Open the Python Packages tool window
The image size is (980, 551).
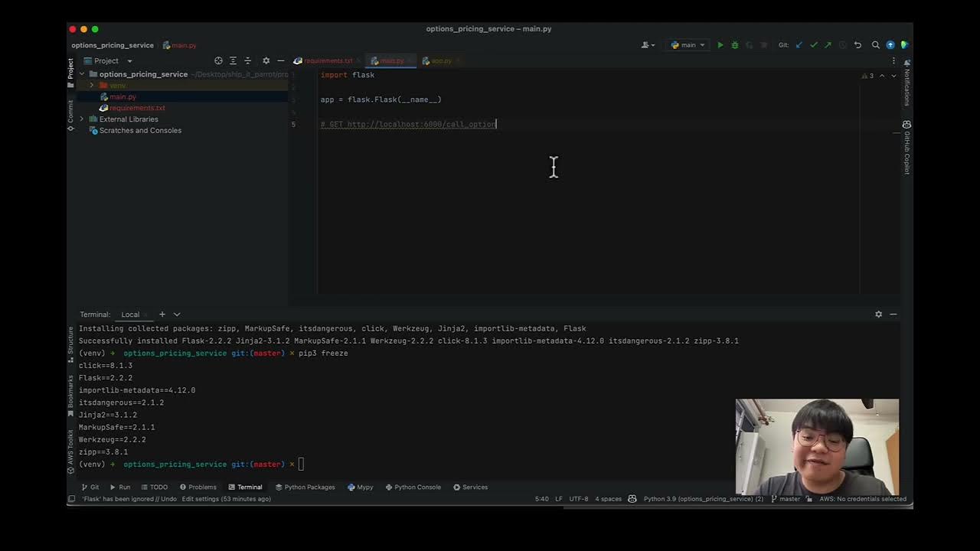pos(305,487)
